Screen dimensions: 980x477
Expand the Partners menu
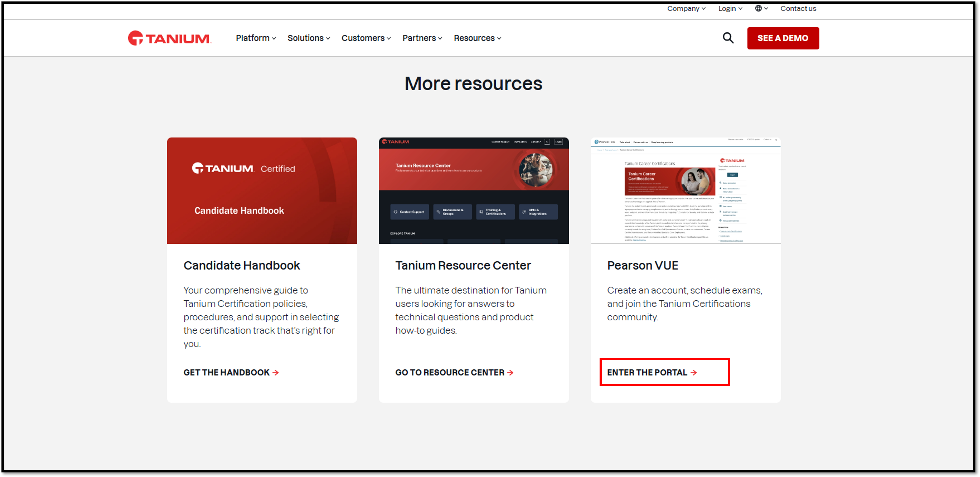[x=422, y=38]
